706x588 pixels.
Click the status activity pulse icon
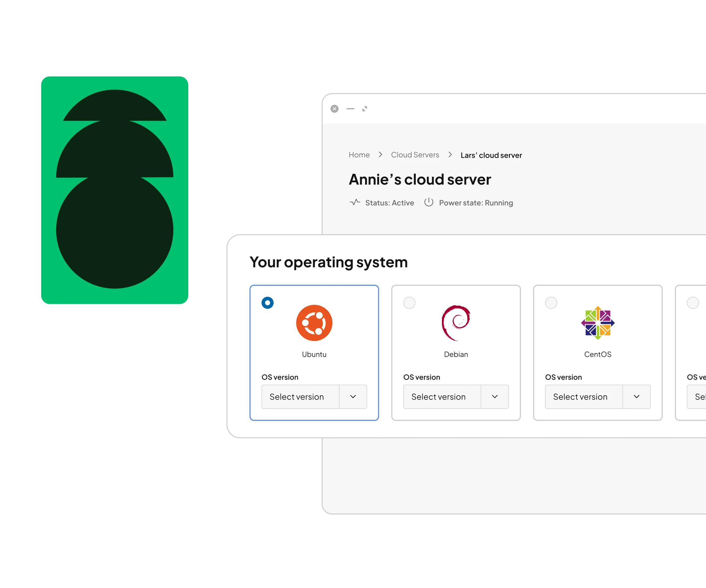click(x=355, y=202)
